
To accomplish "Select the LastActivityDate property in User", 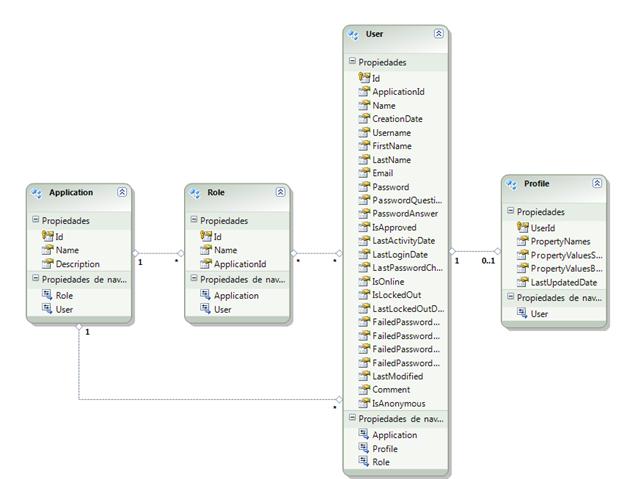I will [404, 241].
